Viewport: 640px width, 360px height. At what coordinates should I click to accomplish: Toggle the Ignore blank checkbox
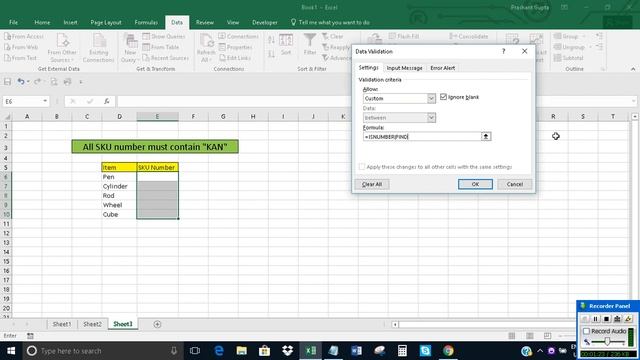[x=444, y=97]
